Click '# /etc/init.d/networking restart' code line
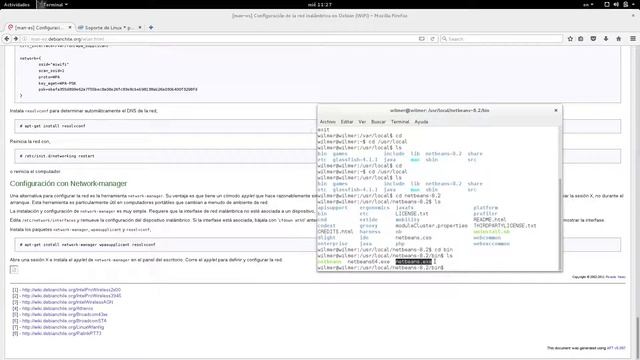 57,156
